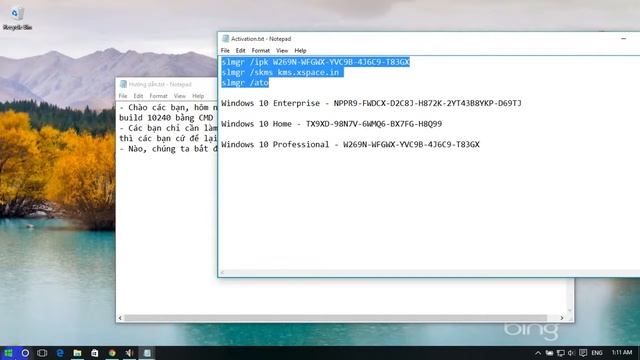Open the clock showing 1:11 AM

click(622, 352)
